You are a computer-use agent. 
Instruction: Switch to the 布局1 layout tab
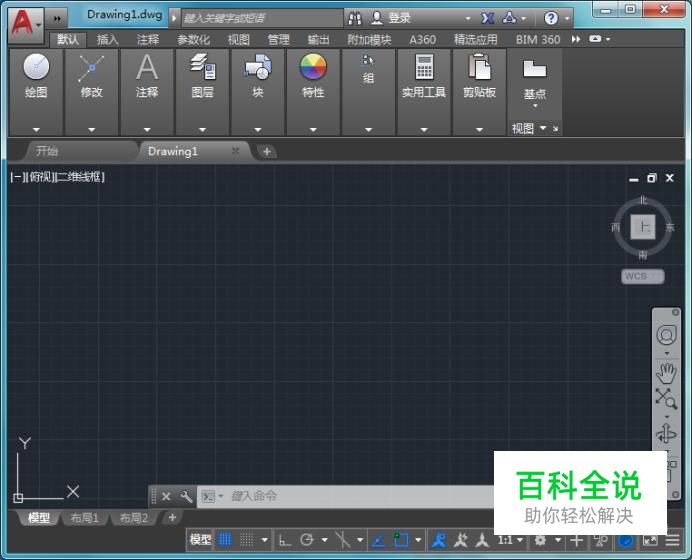pos(82,518)
